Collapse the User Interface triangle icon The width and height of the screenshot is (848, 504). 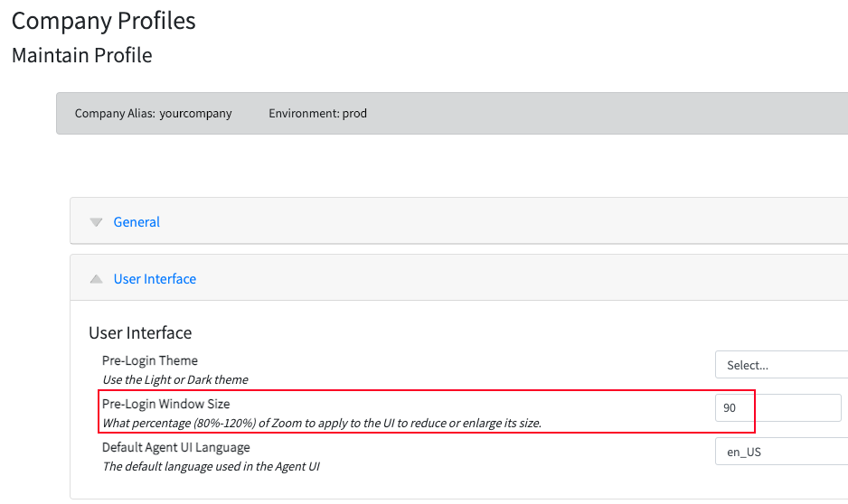coord(96,279)
